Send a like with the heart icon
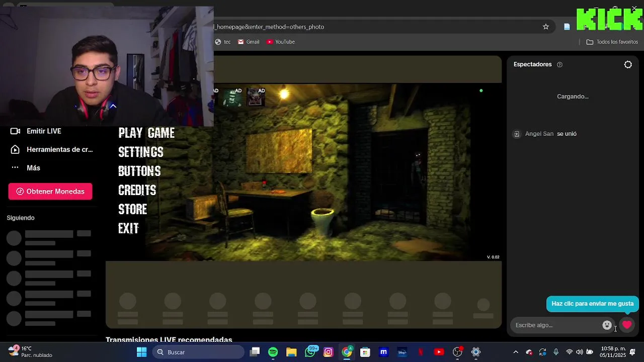Screen dimensions: 644x362 627,325
